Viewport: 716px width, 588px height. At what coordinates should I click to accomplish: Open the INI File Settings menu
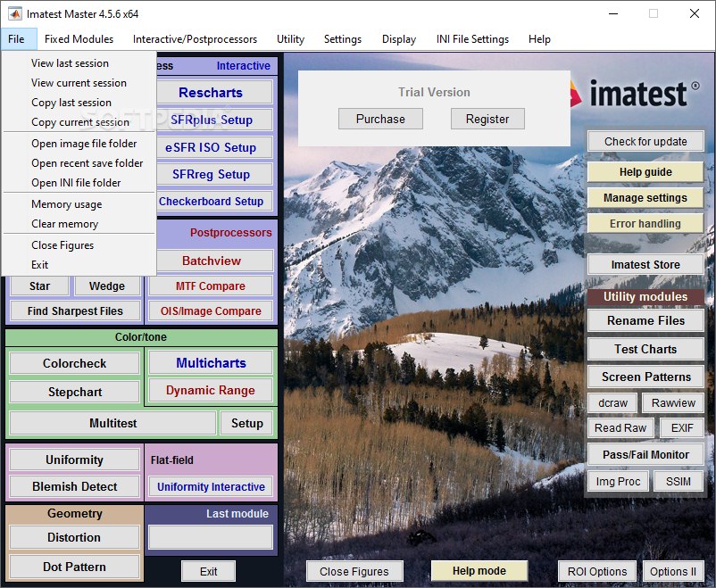472,39
